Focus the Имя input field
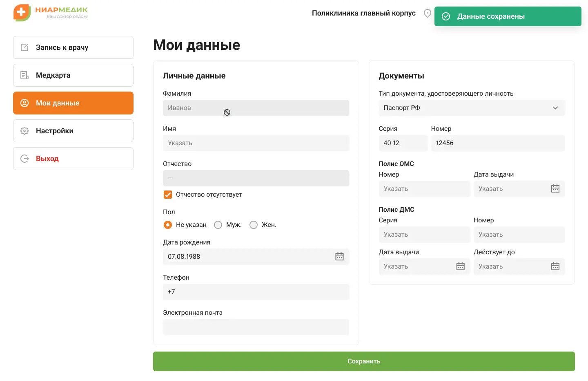The image size is (588, 381). [256, 143]
